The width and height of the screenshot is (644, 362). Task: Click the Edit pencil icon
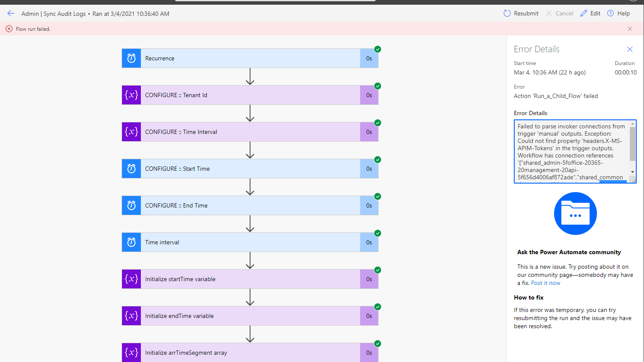(583, 13)
